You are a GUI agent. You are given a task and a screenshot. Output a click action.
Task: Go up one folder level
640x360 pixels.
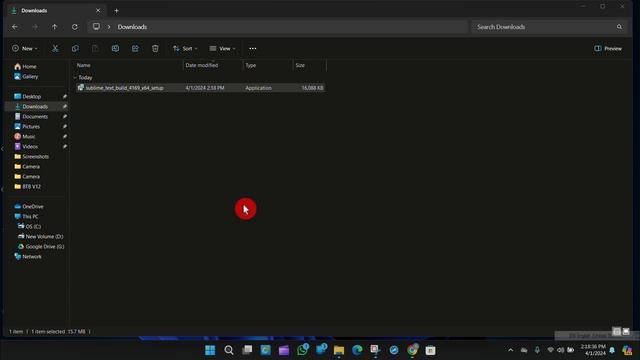point(54,27)
